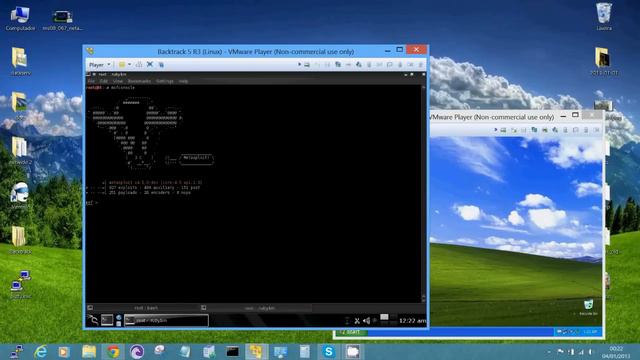The width and height of the screenshot is (640, 360).
Task: Click the msf prompt line in the terminal
Action: [92, 202]
